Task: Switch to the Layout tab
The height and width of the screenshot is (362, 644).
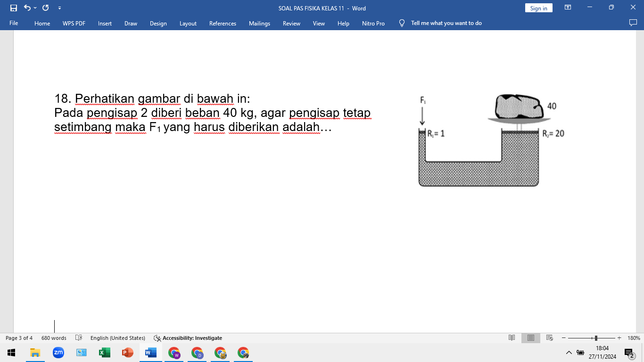Action: [188, 23]
